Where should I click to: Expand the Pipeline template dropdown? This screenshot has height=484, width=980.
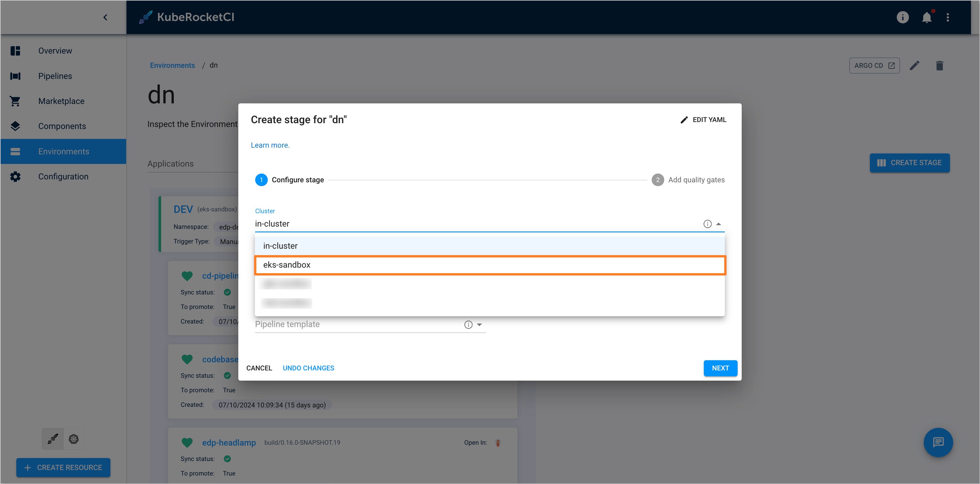(481, 324)
